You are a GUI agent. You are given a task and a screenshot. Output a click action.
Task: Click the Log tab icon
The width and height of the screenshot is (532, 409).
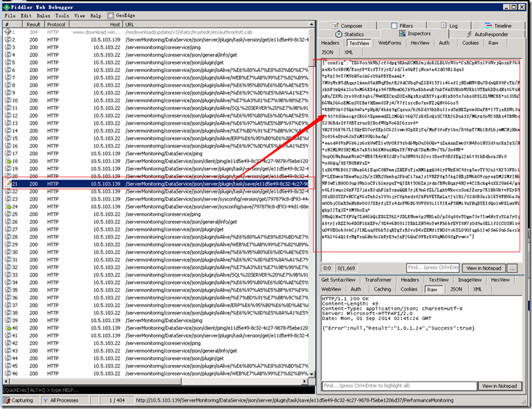pos(444,25)
